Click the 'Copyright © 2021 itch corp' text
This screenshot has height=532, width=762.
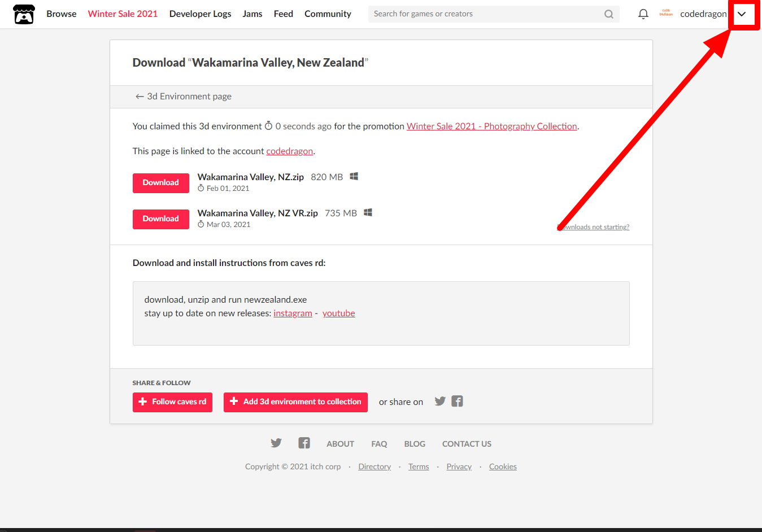(293, 467)
